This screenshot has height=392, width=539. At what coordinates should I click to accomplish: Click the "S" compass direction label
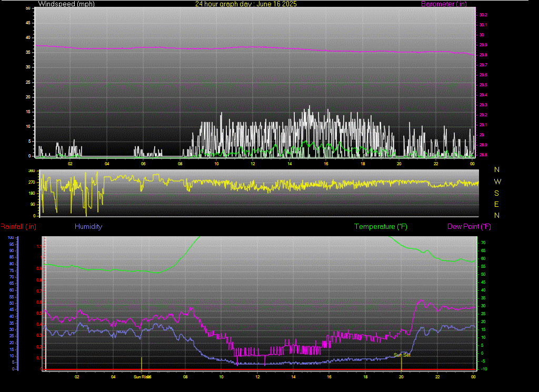tap(496, 193)
